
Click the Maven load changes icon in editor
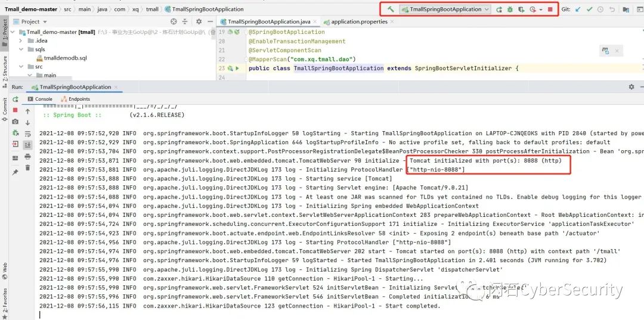tap(606, 51)
